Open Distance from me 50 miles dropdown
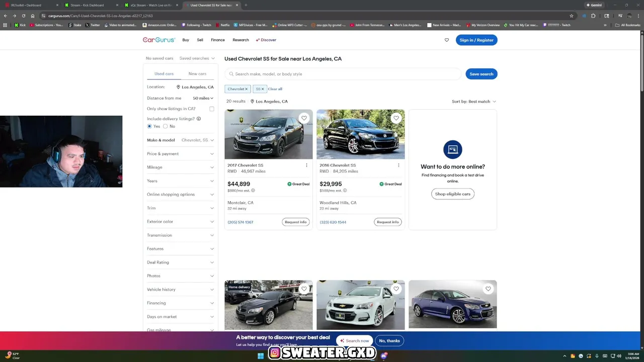This screenshot has width=644, height=362. click(203, 98)
